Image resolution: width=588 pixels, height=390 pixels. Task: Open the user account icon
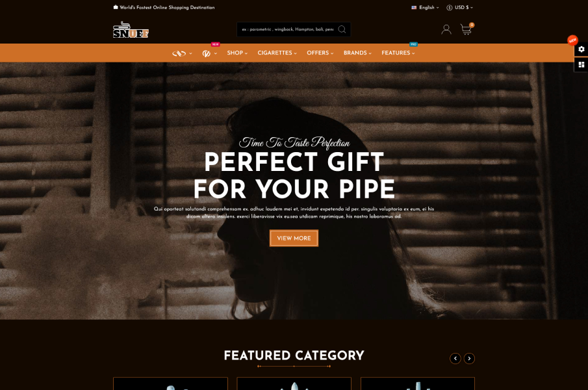click(446, 29)
